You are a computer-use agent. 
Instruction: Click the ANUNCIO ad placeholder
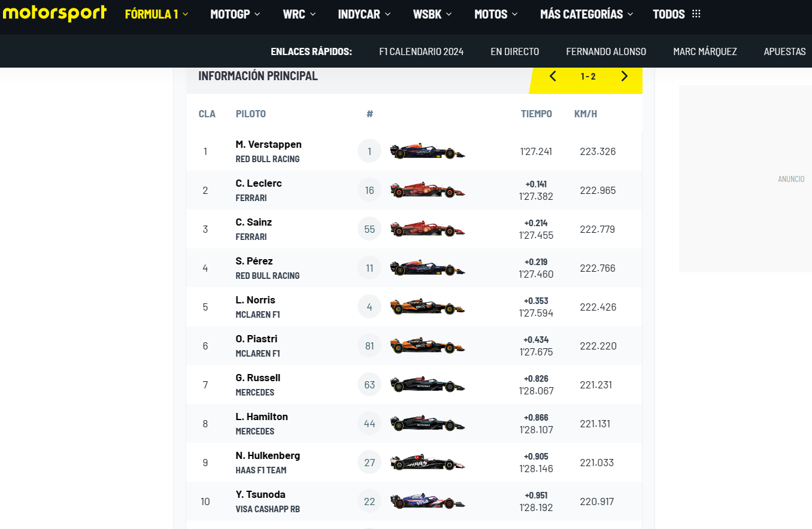(791, 179)
